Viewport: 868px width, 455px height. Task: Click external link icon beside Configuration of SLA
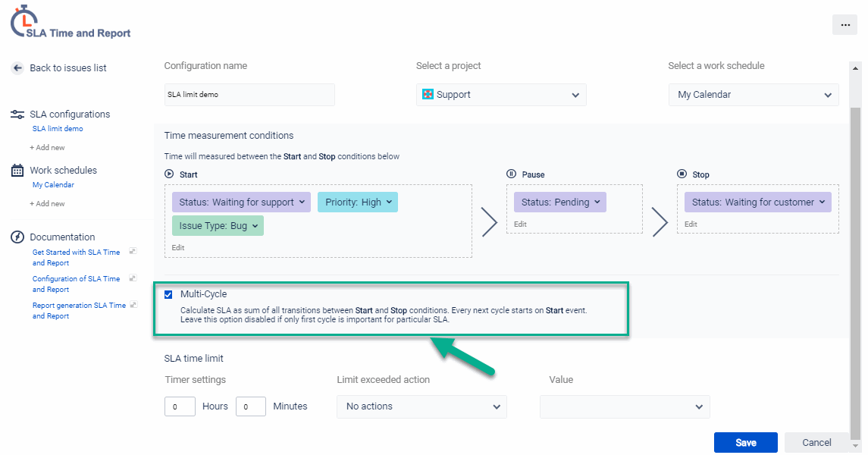tap(133, 278)
